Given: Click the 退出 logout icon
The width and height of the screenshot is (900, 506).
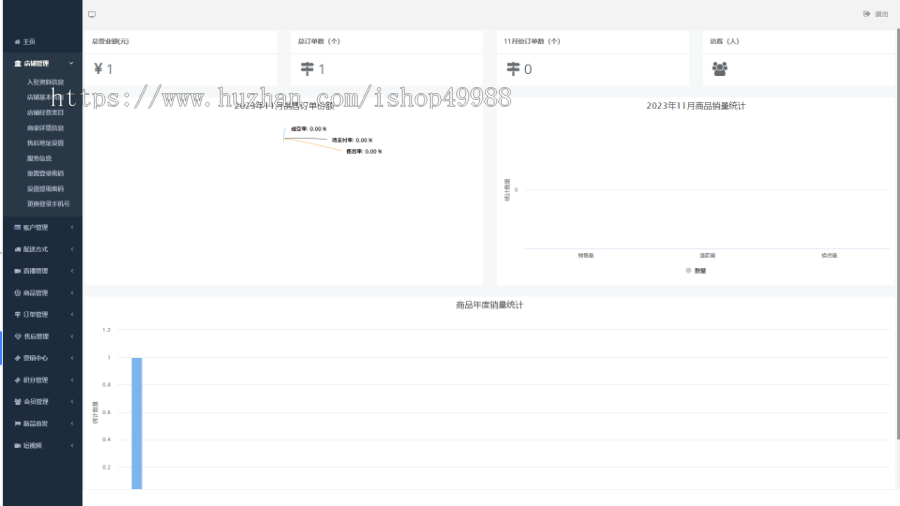Looking at the screenshot, I should point(866,14).
